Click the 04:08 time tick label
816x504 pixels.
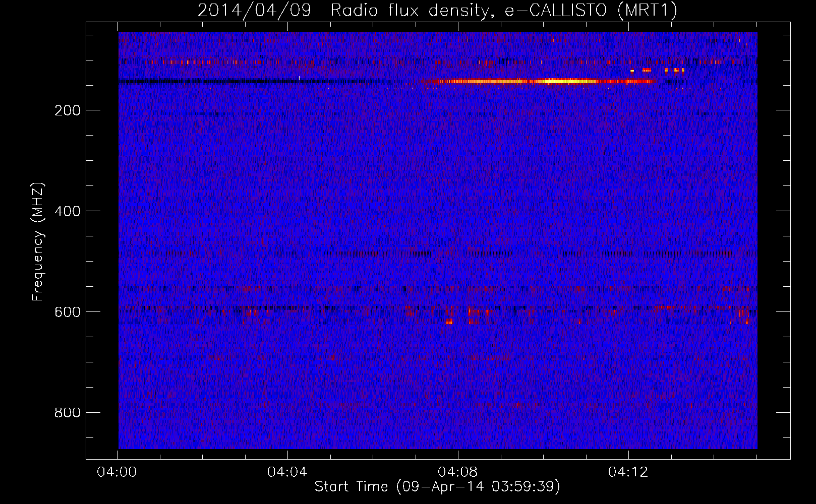click(x=458, y=472)
